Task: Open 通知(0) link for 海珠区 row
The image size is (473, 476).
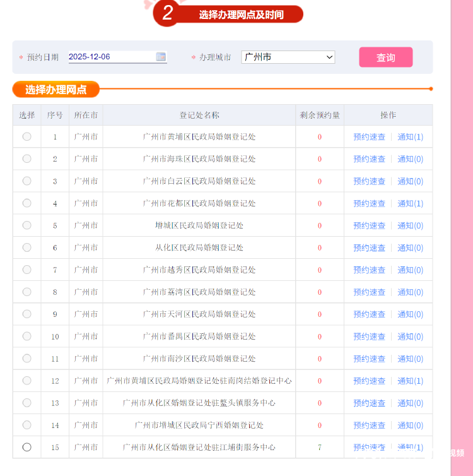Action: (x=410, y=159)
